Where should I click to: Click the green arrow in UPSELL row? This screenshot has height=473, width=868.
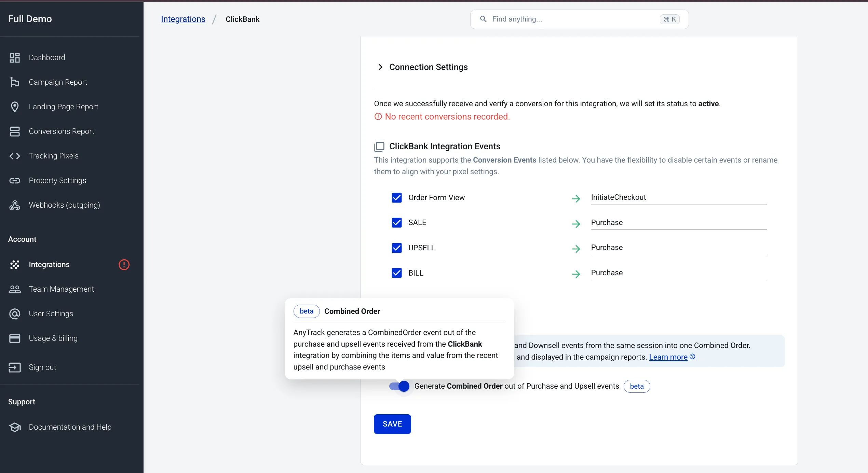point(576,249)
